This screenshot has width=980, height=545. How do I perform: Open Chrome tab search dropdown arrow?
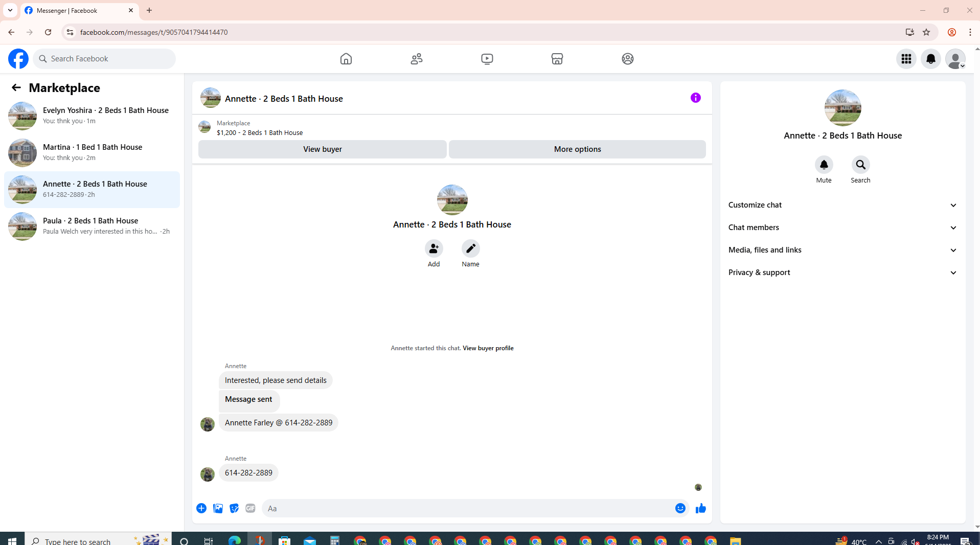pyautogui.click(x=10, y=10)
